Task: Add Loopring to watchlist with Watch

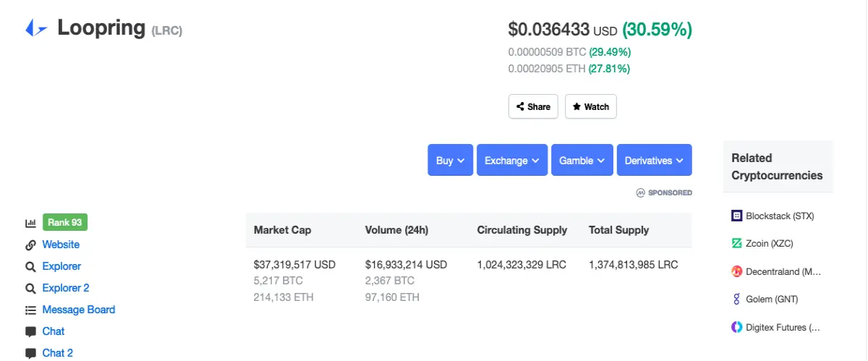Action: [591, 106]
